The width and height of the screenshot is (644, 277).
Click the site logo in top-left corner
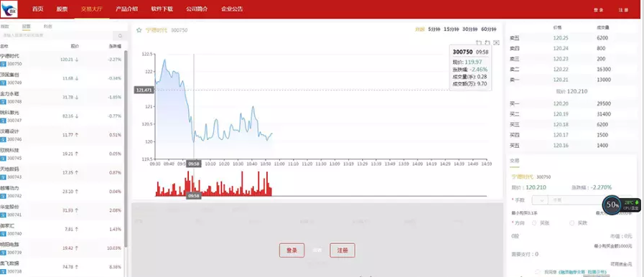tap(9, 9)
